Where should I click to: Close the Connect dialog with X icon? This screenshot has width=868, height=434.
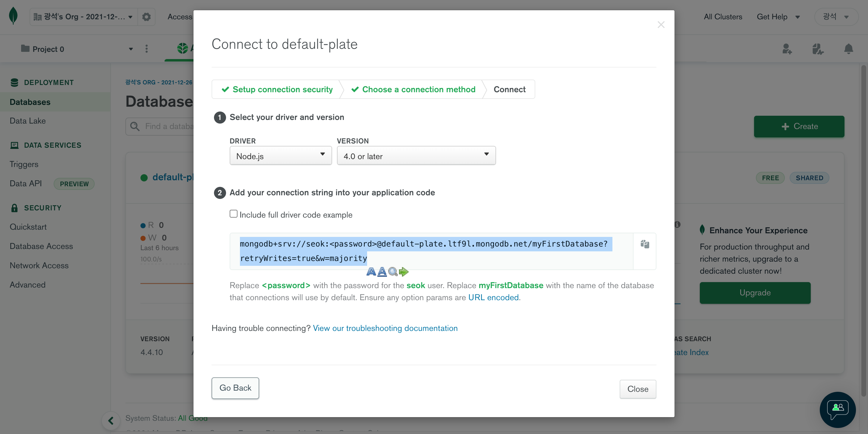click(x=661, y=25)
